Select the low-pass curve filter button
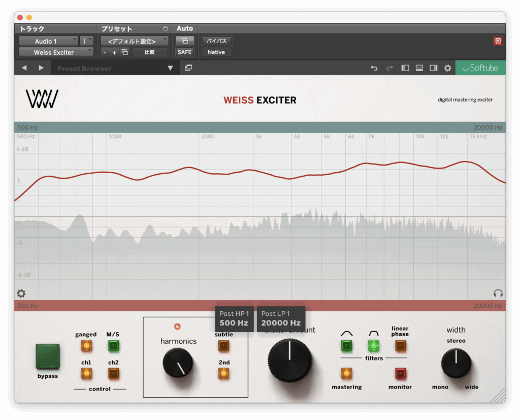Screen dimensions: 520x420 point(346,346)
